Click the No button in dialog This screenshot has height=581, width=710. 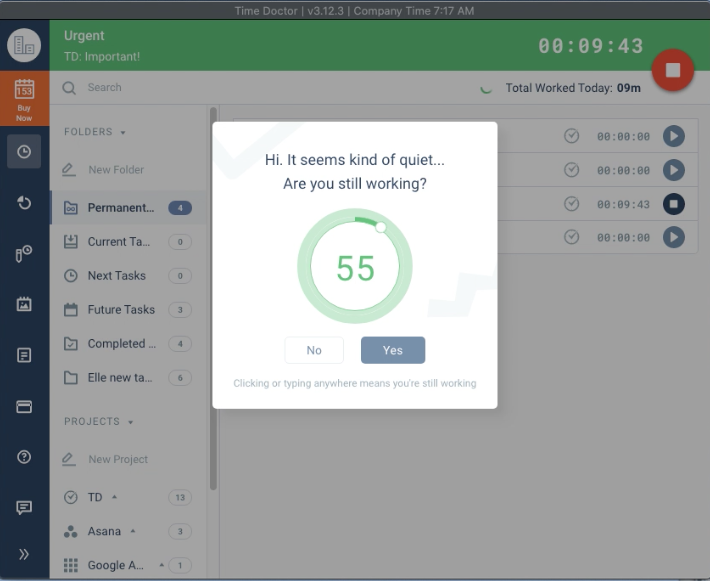click(314, 350)
